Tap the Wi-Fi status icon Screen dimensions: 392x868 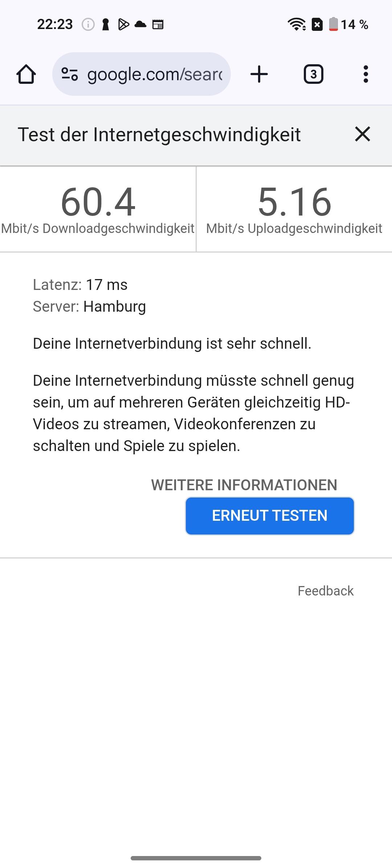point(297,24)
